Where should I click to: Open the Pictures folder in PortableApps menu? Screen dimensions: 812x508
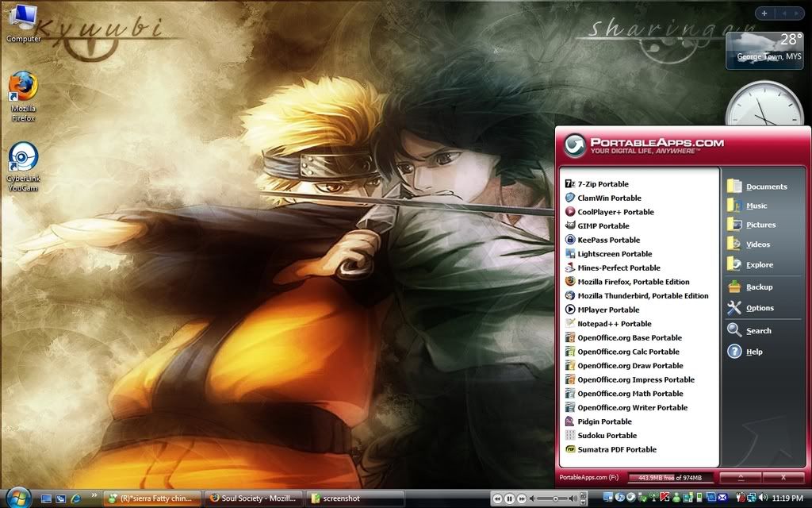pyautogui.click(x=752, y=225)
